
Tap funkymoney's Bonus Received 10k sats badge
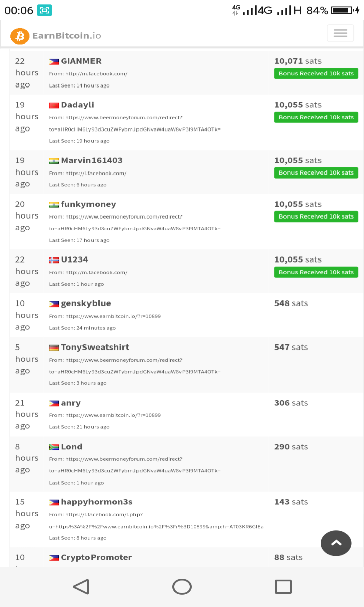pyautogui.click(x=316, y=216)
